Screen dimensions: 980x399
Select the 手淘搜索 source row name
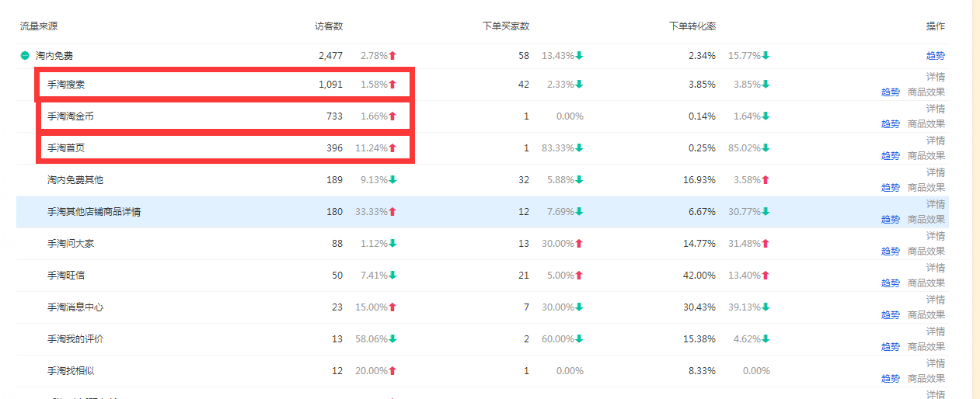[66, 85]
